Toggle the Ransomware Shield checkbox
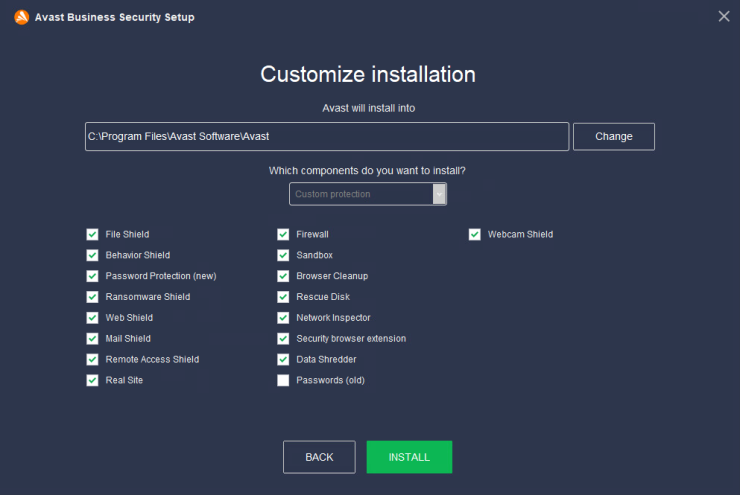Viewport: 740px width, 495px height. point(92,297)
